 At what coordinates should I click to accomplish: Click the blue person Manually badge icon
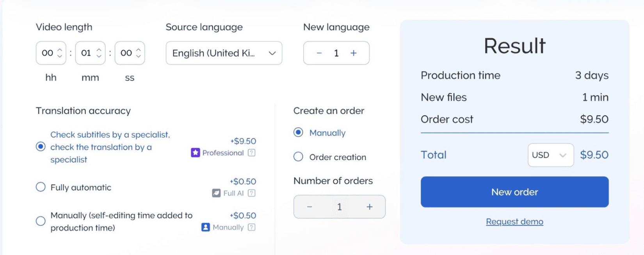206,227
